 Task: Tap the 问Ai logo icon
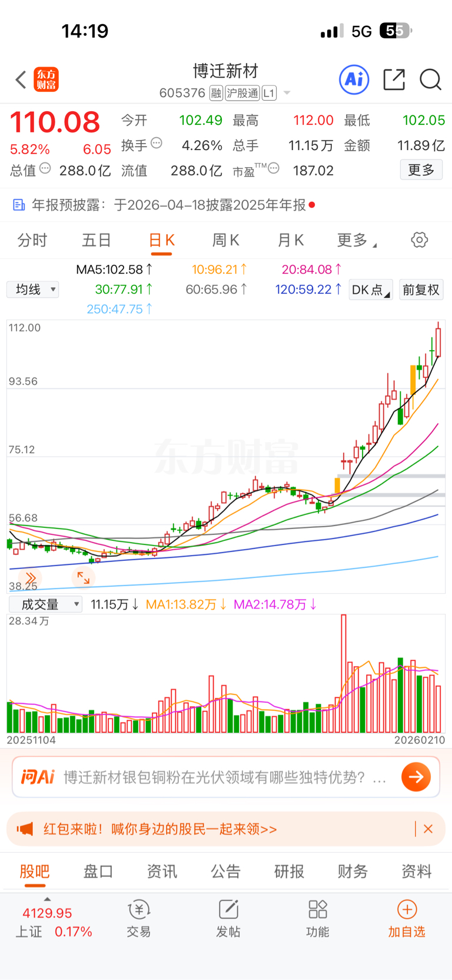click(x=38, y=777)
